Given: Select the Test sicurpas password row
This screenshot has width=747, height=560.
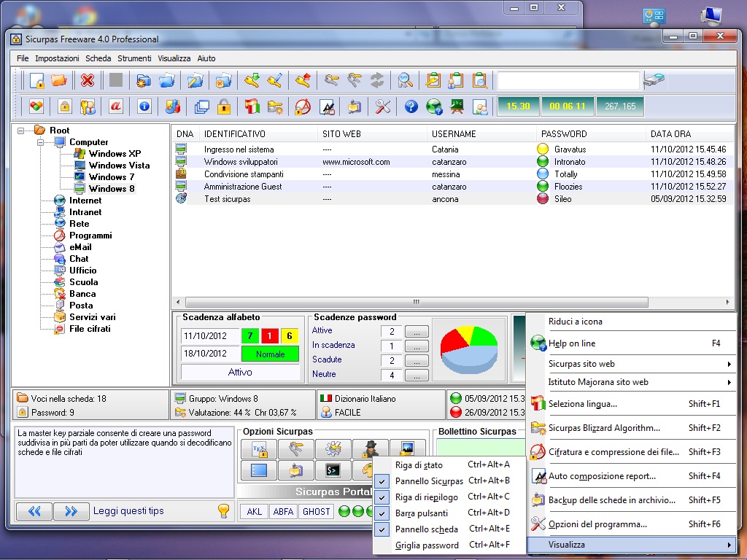Looking at the screenshot, I should [452, 199].
